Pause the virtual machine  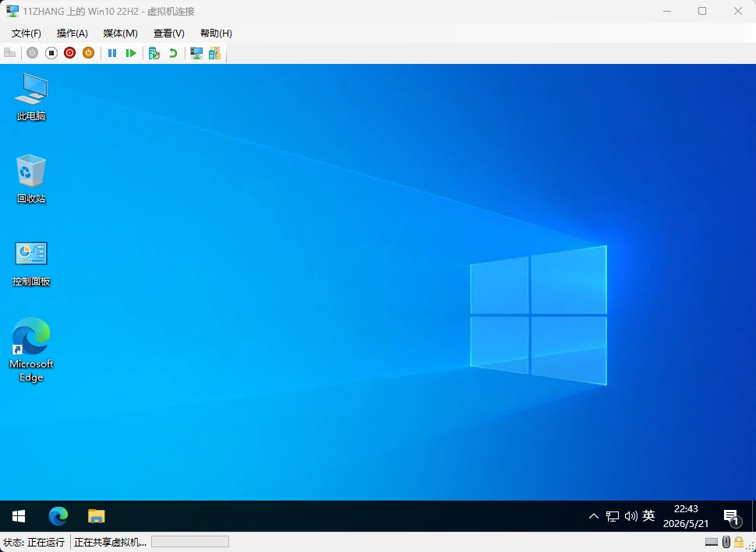coord(112,53)
